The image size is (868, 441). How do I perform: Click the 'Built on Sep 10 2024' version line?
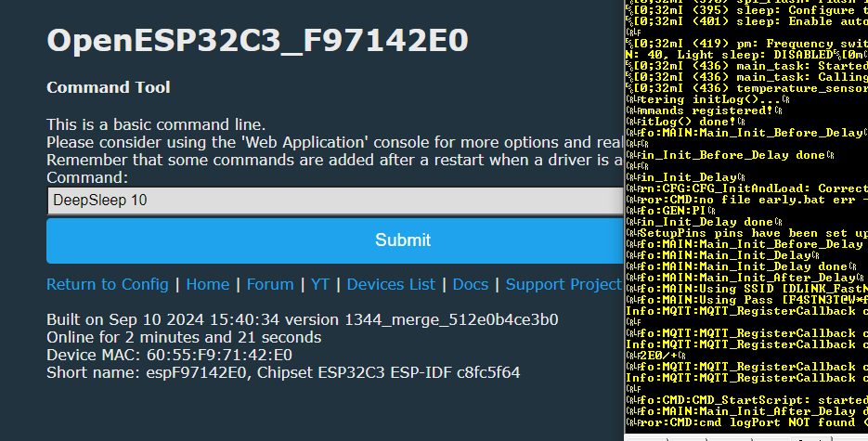[303, 319]
